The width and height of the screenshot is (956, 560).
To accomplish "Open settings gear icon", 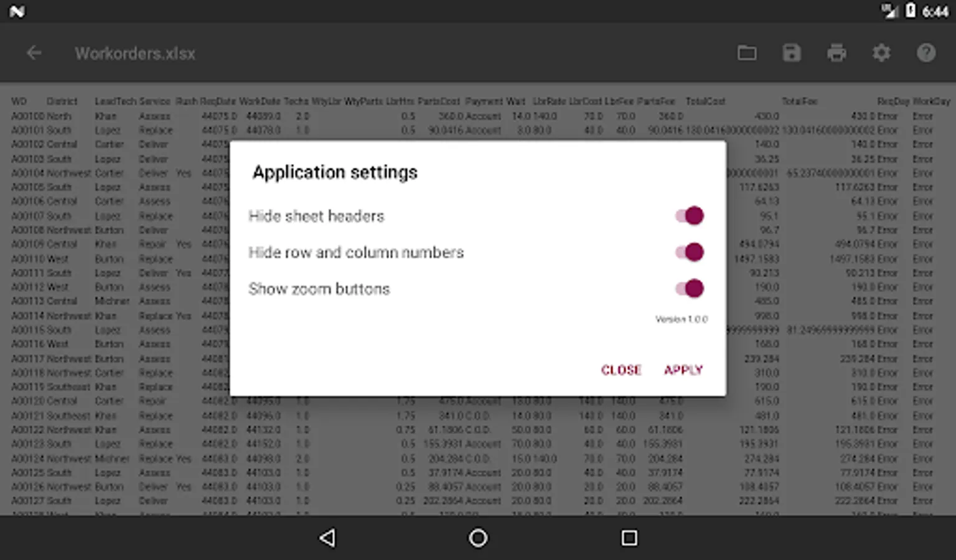I will [881, 54].
